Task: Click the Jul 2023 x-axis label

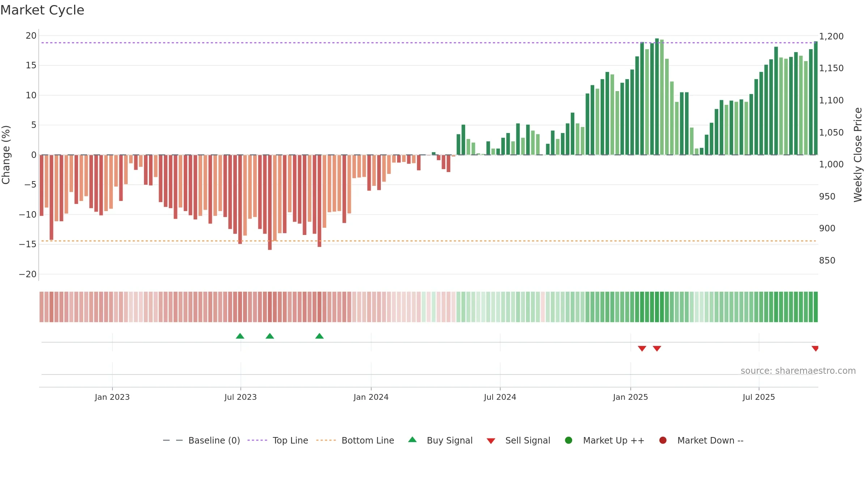Action: pos(241,397)
